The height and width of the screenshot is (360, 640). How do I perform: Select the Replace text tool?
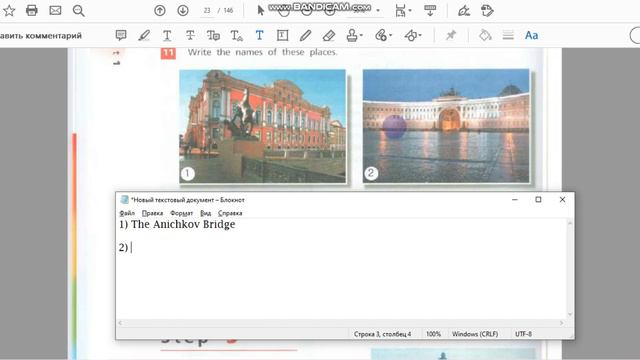213,36
